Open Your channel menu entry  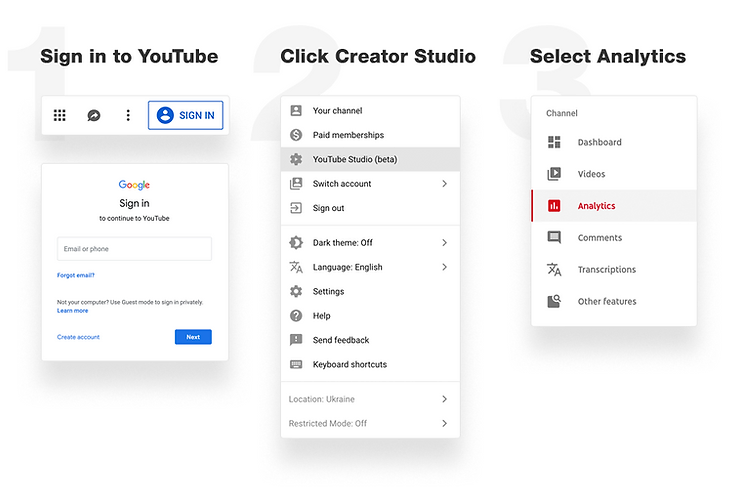(370, 110)
